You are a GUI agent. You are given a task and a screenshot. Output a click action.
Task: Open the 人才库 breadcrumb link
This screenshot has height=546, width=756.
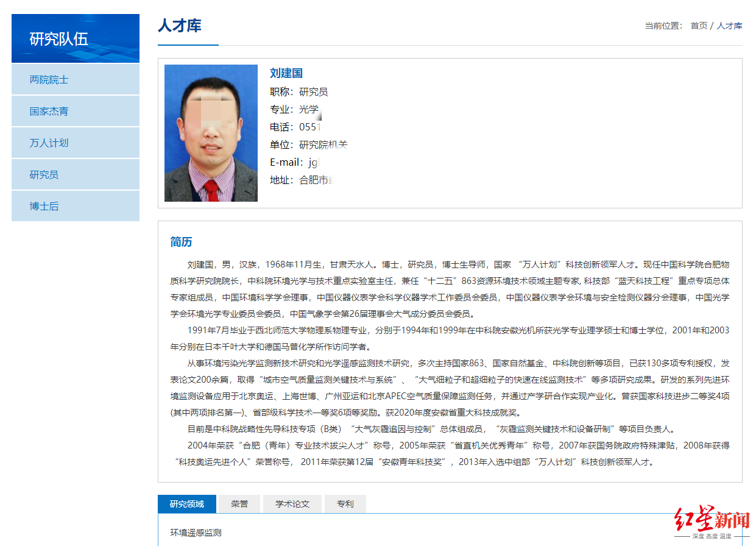point(730,26)
